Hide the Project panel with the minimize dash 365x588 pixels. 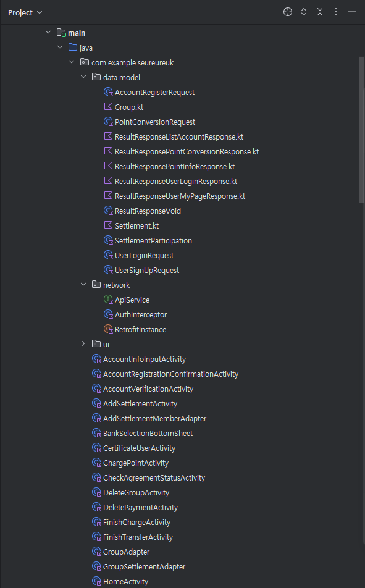tap(352, 12)
